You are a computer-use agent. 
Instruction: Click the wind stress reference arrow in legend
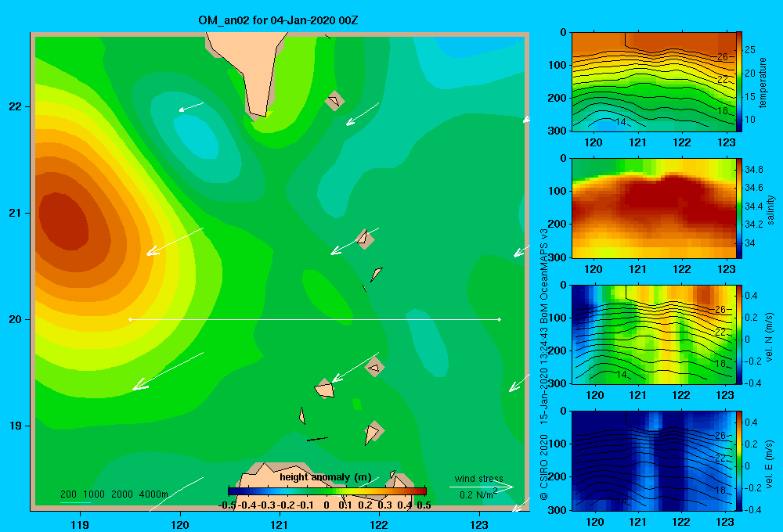tap(481, 487)
